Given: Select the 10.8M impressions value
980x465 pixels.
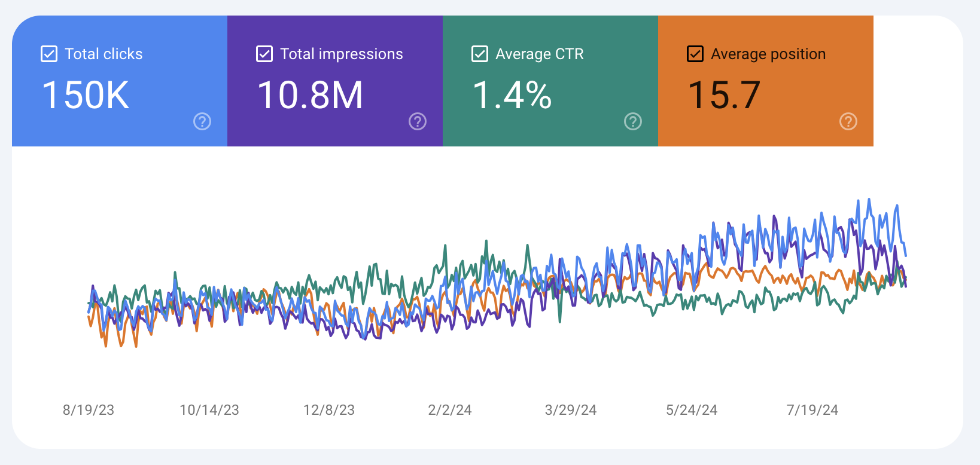Looking at the screenshot, I should coord(310,95).
